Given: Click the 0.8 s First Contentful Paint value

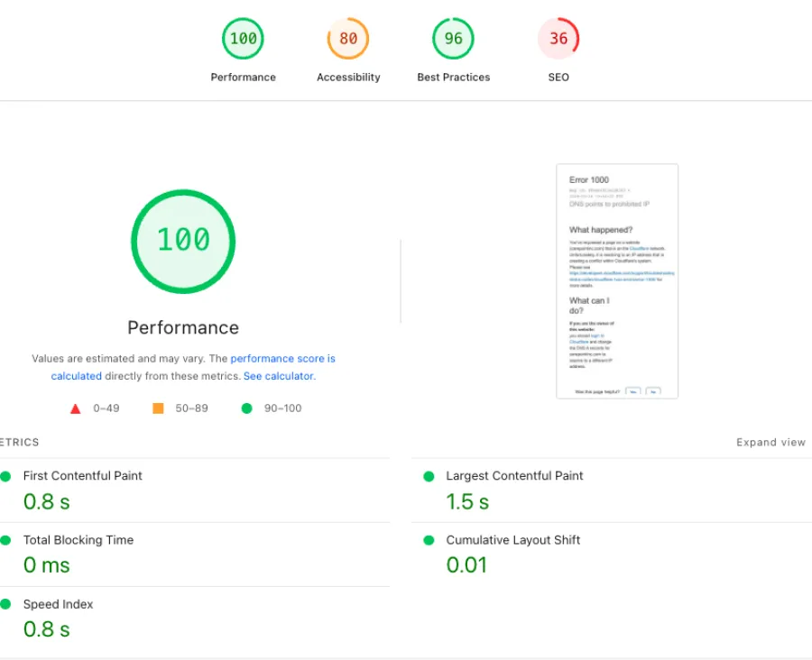Looking at the screenshot, I should (x=46, y=501).
